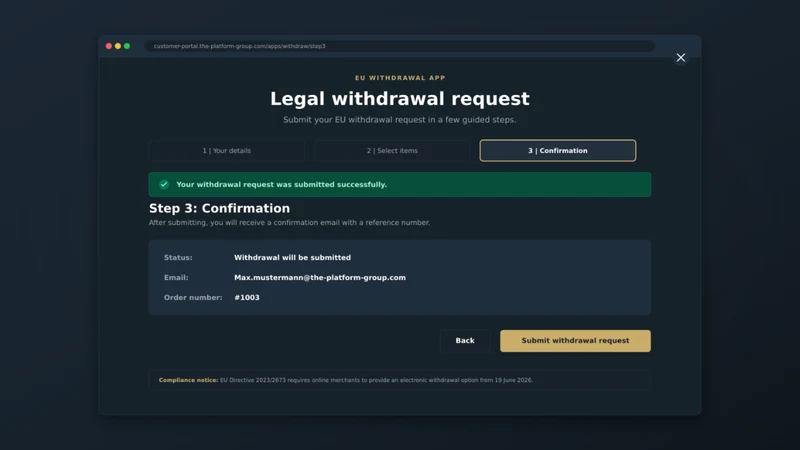Click the yellow window control dot
The image size is (800, 450).
(x=118, y=46)
